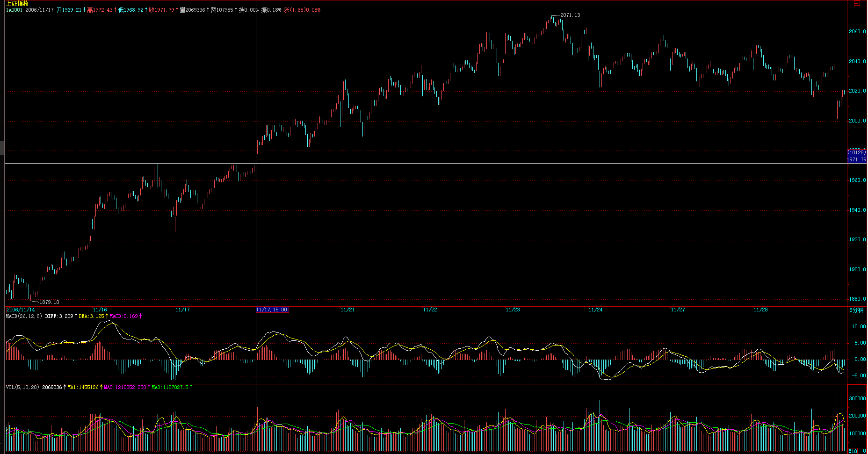868x454 pixels.
Task: Click the panel layout icon in top-right corner
Action: 857,3
